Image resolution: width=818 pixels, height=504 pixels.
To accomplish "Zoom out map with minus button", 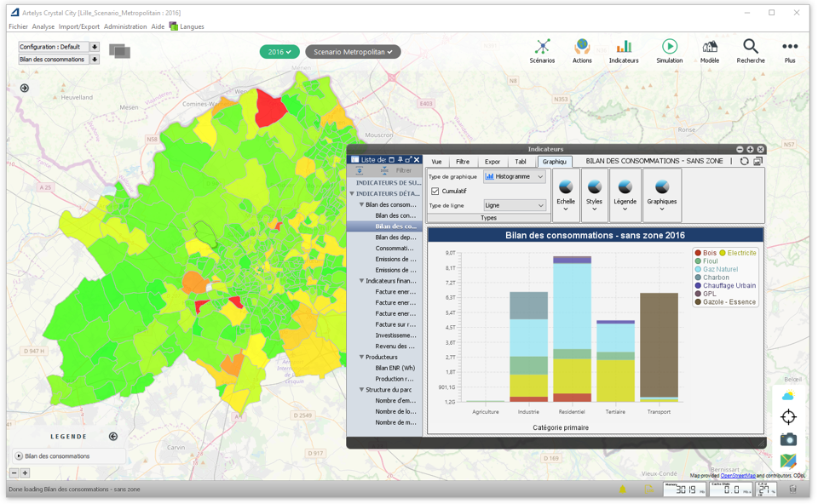I will (14, 472).
